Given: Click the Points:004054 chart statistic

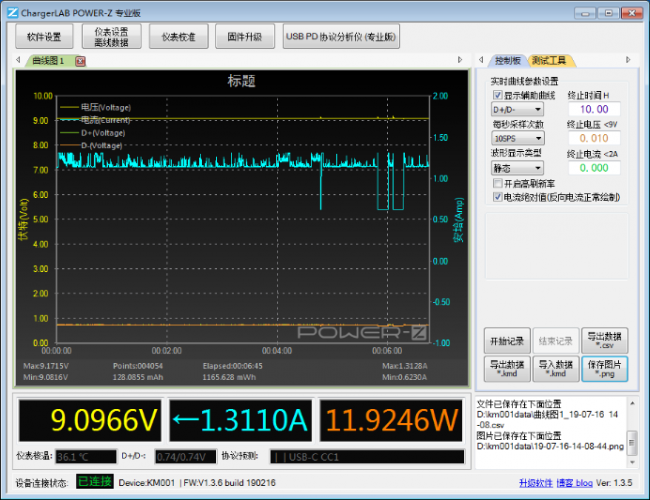Looking at the screenshot, I should [x=138, y=366].
